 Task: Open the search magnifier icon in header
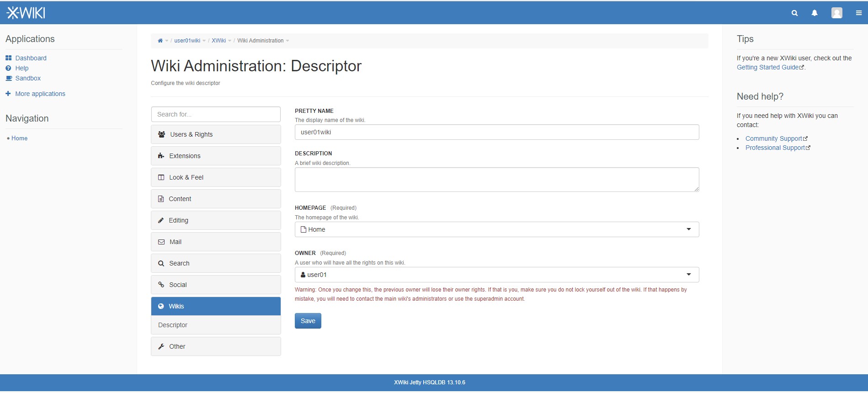coord(794,13)
